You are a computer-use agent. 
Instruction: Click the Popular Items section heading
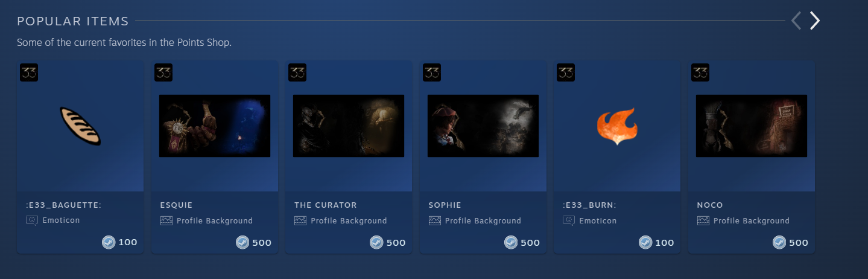[73, 22]
